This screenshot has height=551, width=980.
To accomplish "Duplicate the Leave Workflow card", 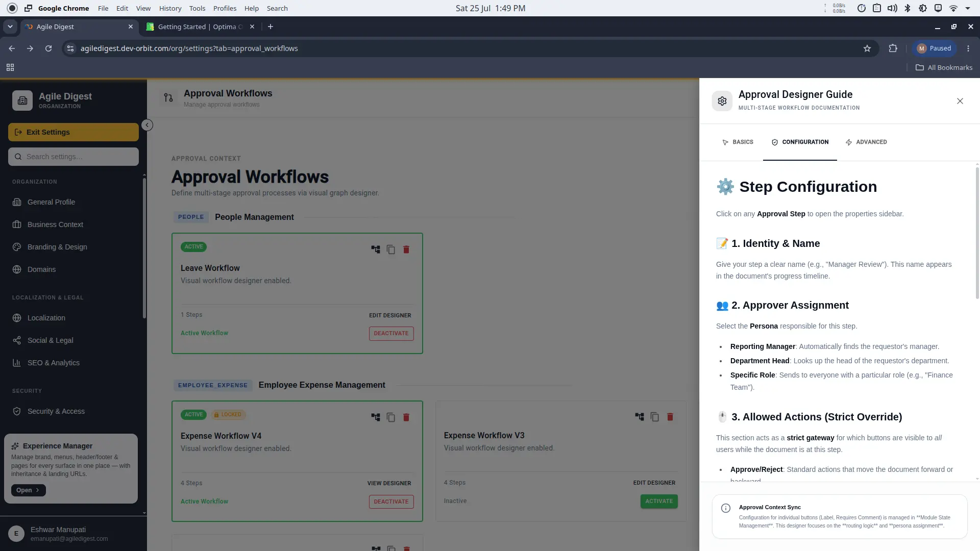I will click(x=391, y=249).
